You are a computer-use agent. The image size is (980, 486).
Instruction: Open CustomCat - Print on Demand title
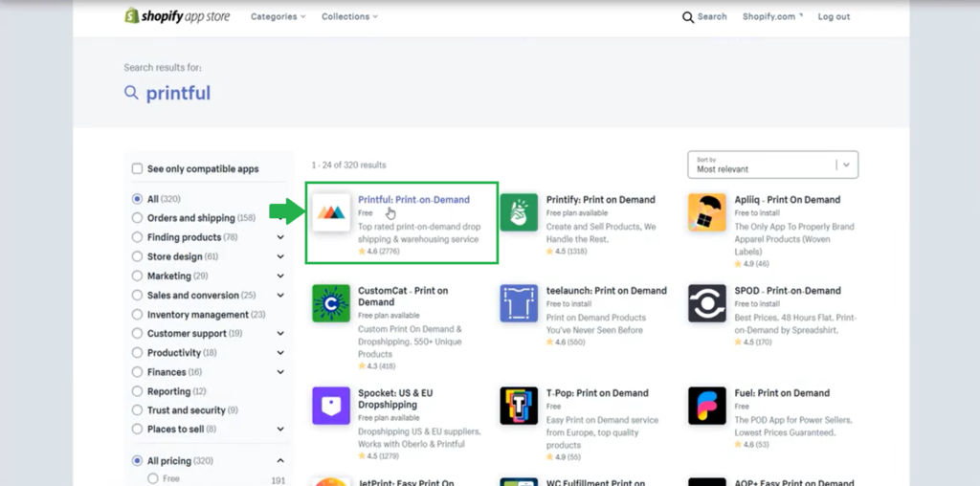403,297
